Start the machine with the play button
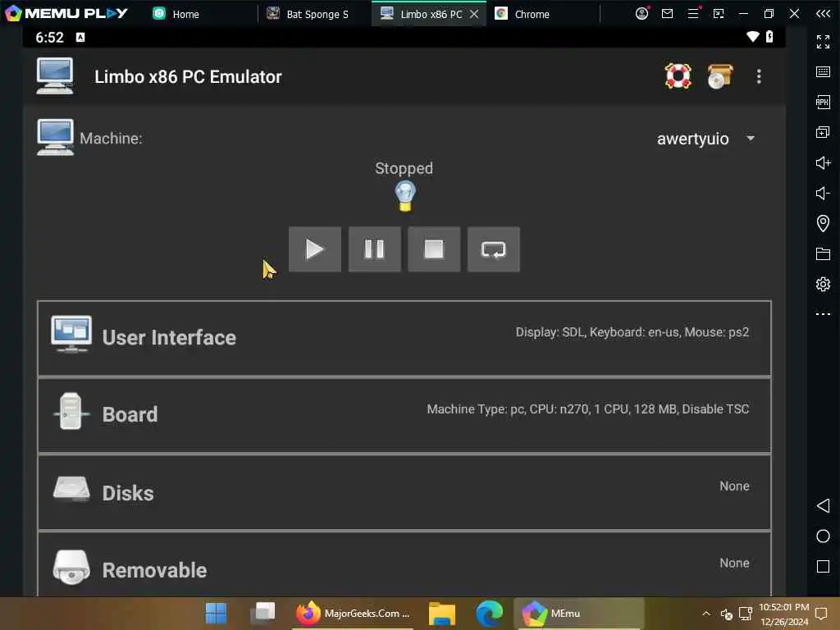This screenshot has height=630, width=840. pos(314,249)
